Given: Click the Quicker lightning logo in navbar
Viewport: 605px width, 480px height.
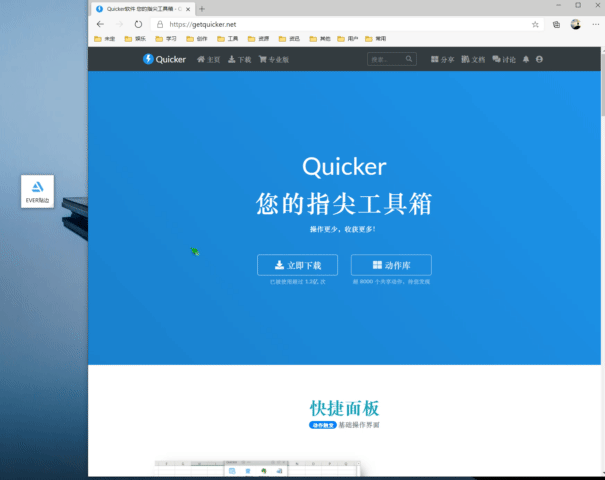Looking at the screenshot, I should pyautogui.click(x=148, y=59).
